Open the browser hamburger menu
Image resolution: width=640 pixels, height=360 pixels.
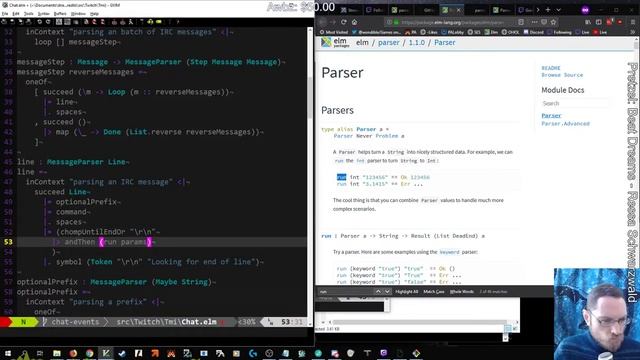[632, 22]
